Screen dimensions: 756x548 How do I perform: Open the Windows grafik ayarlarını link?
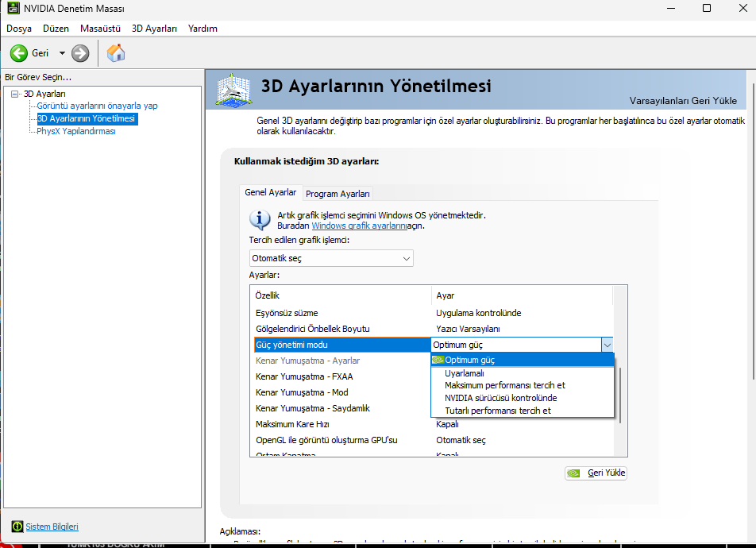(359, 226)
